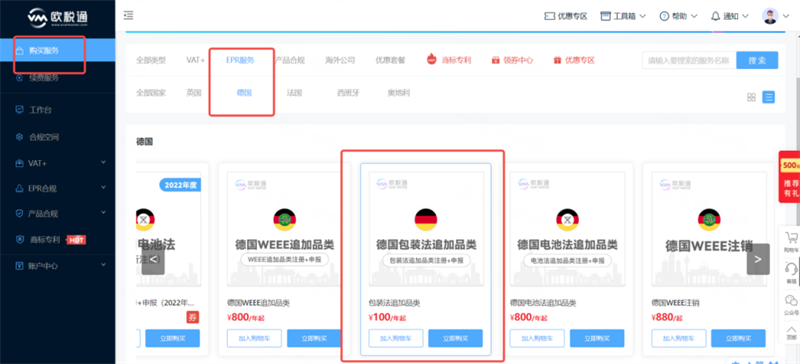Open the red 优惠专区 gift link
Screen dimensions: 800x364
click(574, 60)
